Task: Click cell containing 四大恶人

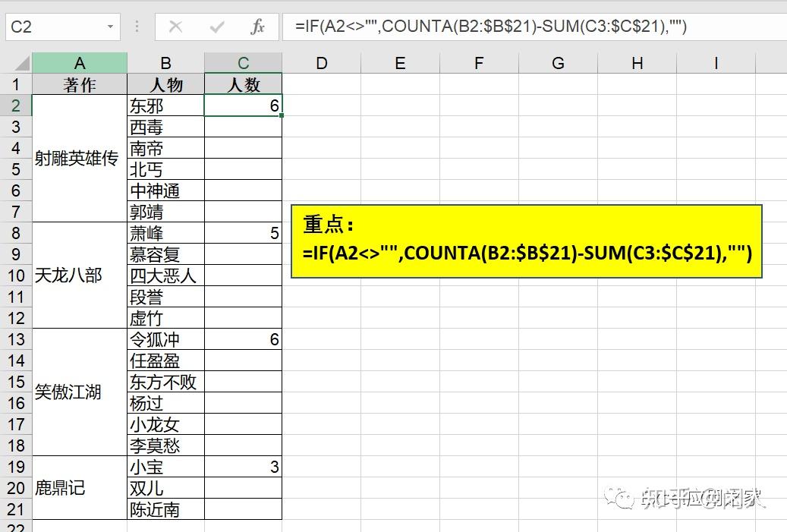Action: coord(165,275)
